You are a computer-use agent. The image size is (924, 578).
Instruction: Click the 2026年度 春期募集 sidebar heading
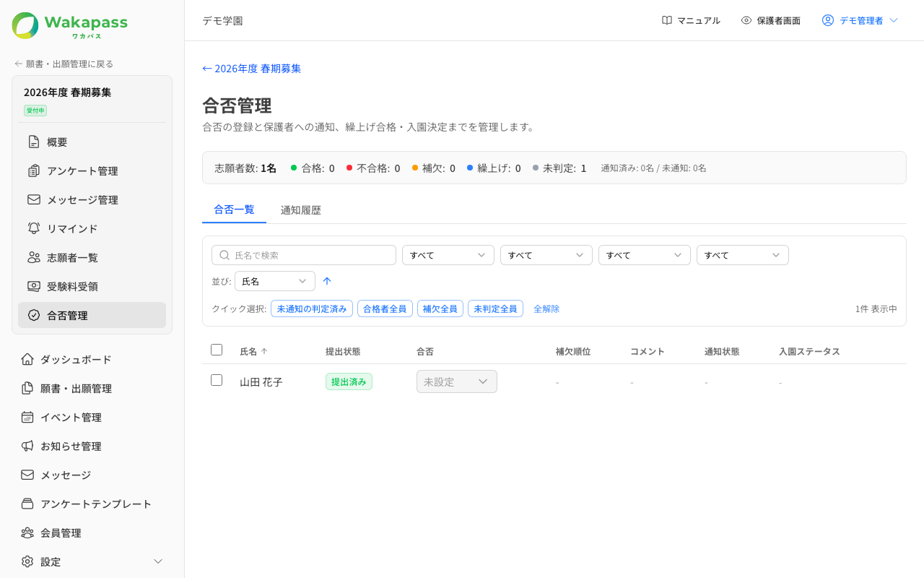coord(68,92)
